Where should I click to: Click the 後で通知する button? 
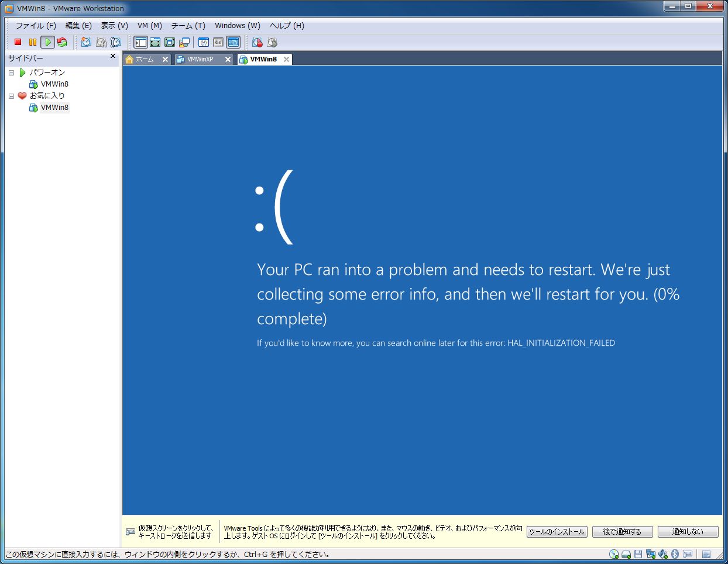[622, 532]
